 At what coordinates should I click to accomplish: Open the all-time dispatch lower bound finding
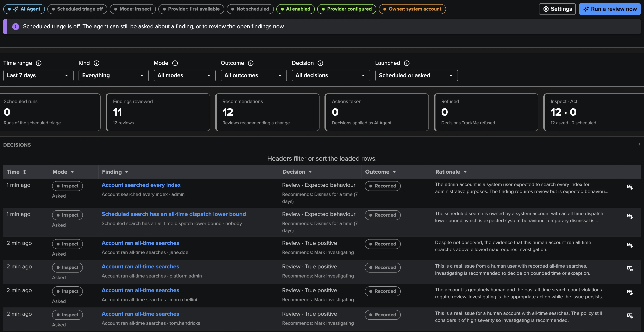[173, 214]
